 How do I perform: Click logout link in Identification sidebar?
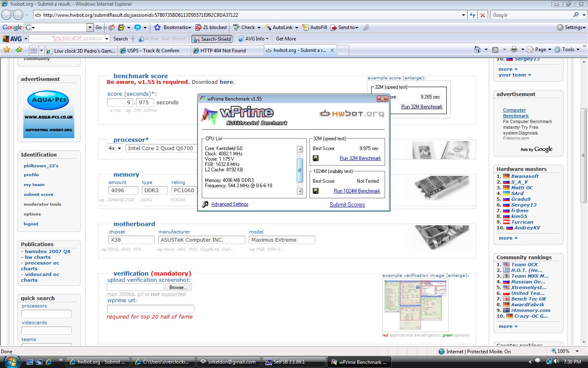(31, 224)
